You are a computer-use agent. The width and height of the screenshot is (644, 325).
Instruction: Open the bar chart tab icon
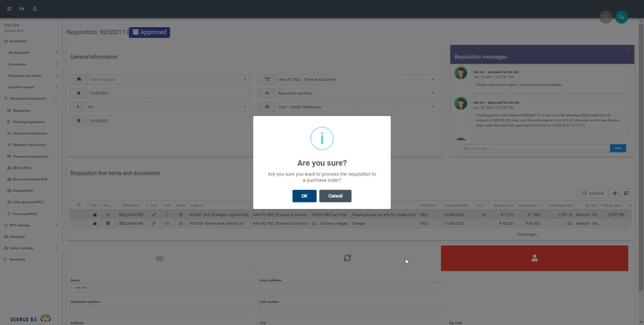point(160,258)
